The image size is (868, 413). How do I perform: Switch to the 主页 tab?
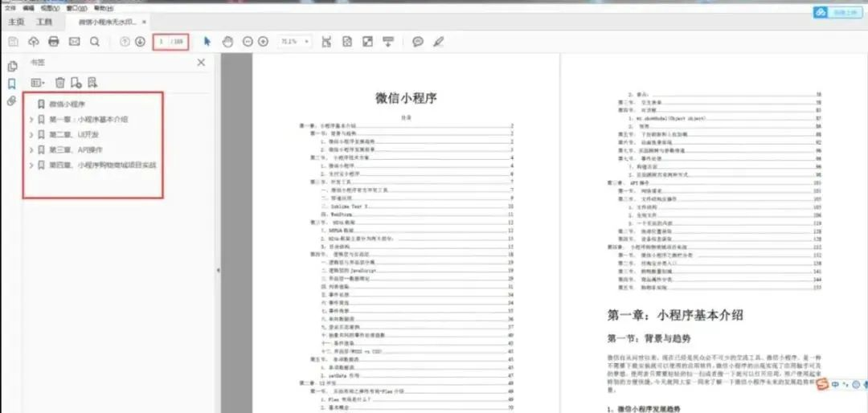[16, 22]
